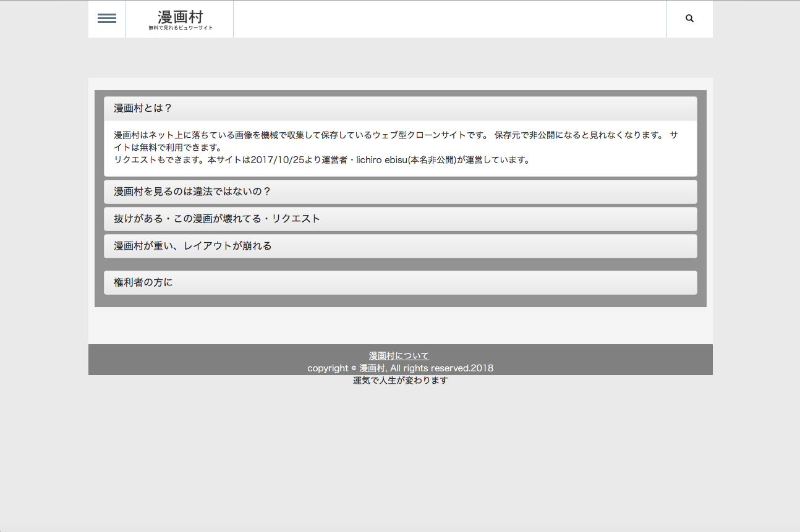Click the paragraph starting 漫画村はネット上に落ちている
Image resolution: width=800 pixels, height=532 pixels.
click(x=396, y=141)
